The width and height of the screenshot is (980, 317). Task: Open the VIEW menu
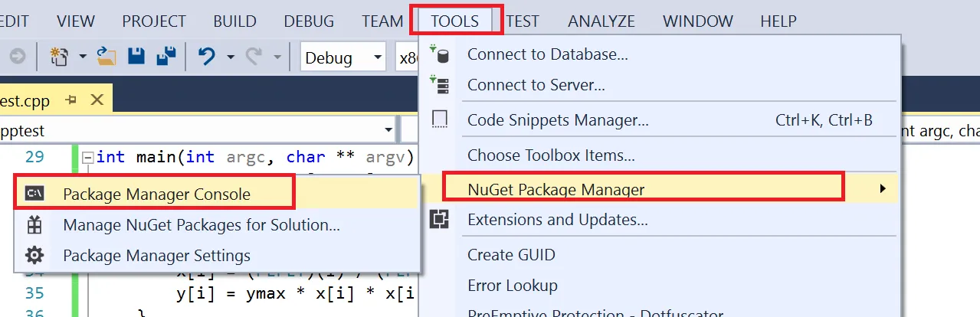click(x=76, y=21)
